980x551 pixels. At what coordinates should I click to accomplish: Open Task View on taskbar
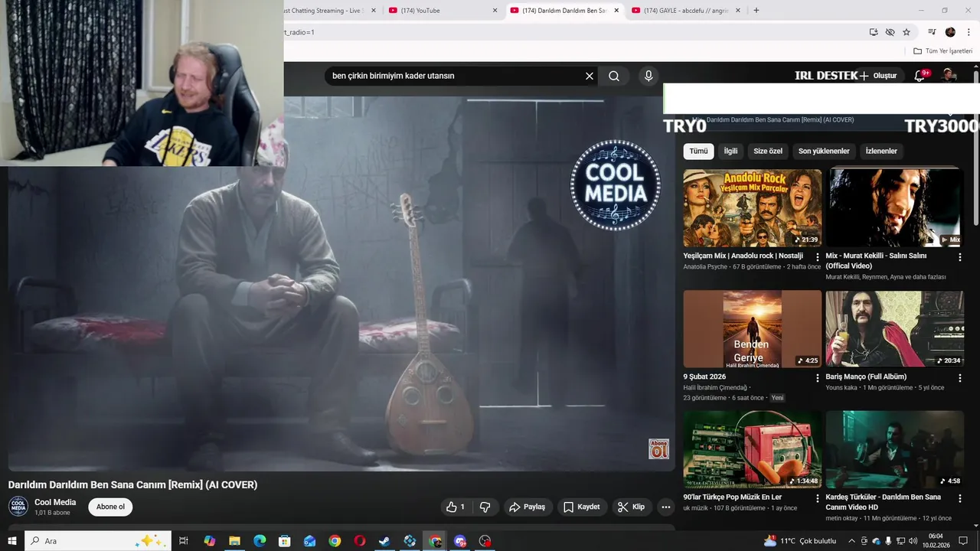(x=184, y=541)
